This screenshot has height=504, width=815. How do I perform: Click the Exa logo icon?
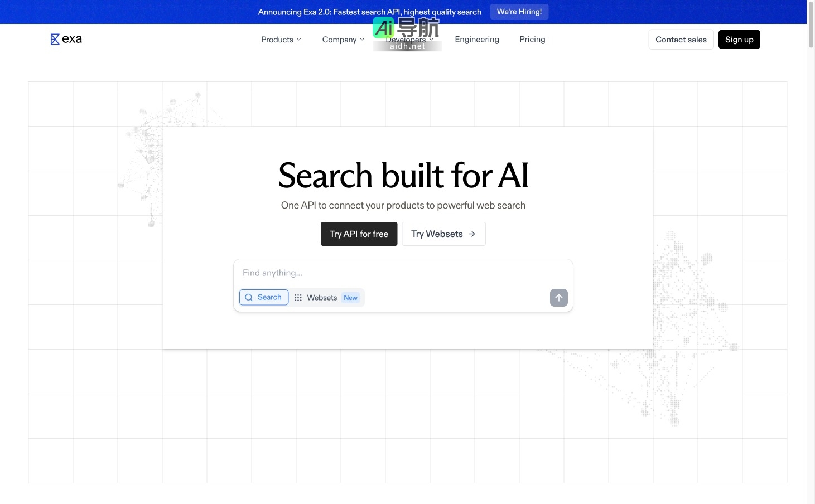click(x=55, y=40)
